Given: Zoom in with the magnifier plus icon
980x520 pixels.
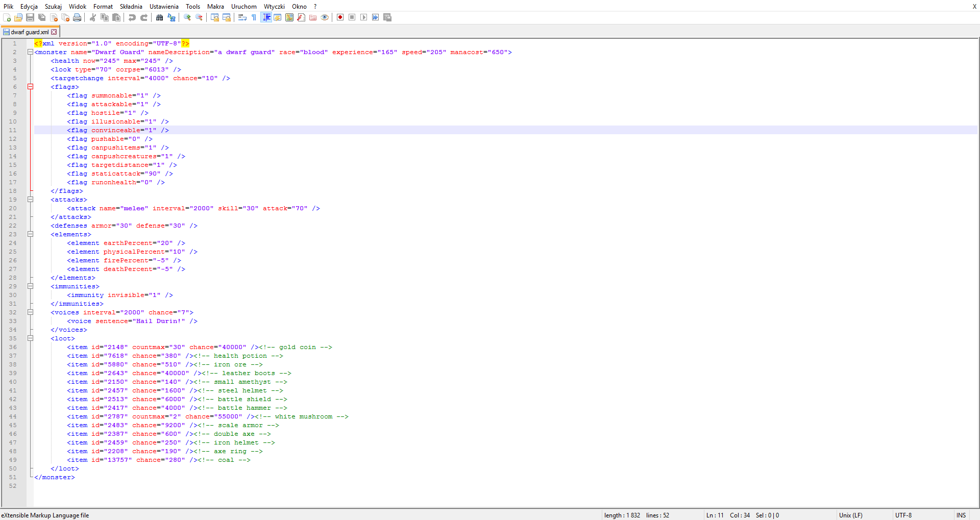Looking at the screenshot, I should 187,17.
